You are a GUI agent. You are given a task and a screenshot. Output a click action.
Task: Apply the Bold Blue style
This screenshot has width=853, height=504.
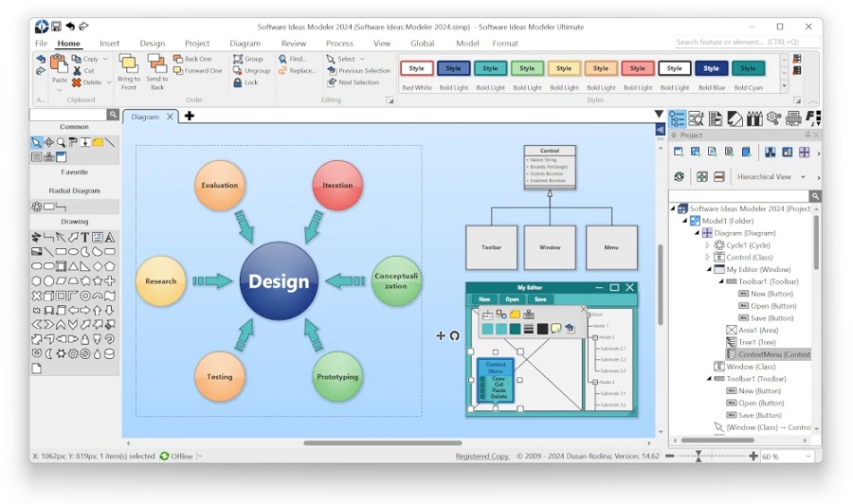point(711,68)
